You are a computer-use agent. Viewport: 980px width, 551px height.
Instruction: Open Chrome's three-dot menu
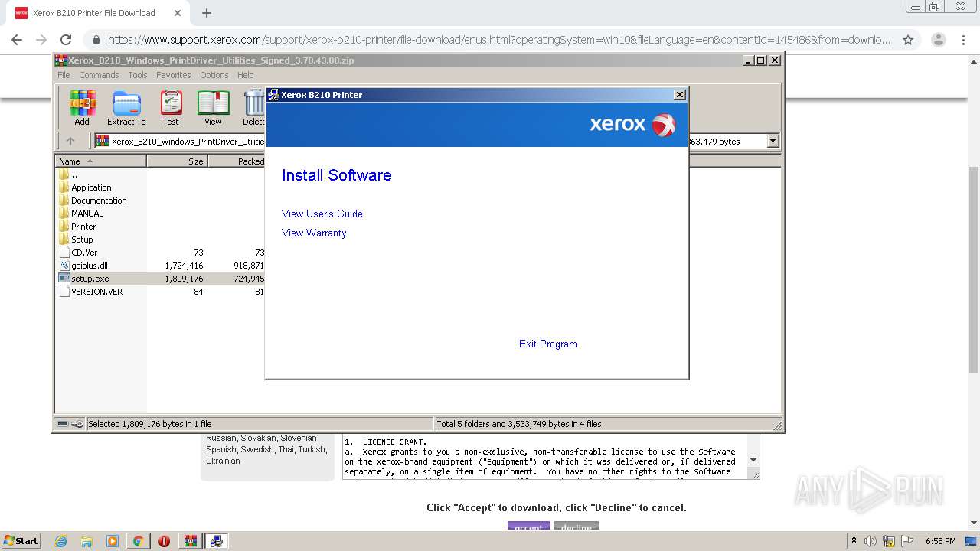(x=962, y=40)
